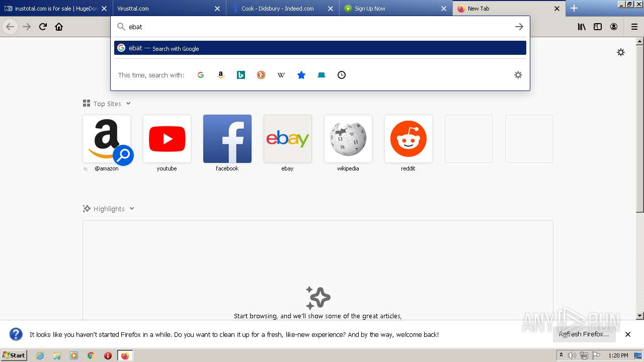Search bookmarks with the star icon
The width and height of the screenshot is (644, 362).
301,75
